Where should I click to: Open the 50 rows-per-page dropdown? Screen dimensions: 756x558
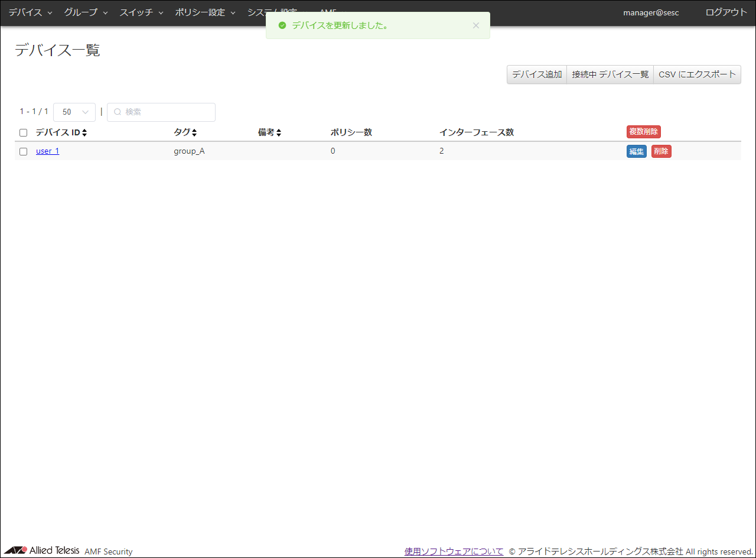tap(74, 112)
